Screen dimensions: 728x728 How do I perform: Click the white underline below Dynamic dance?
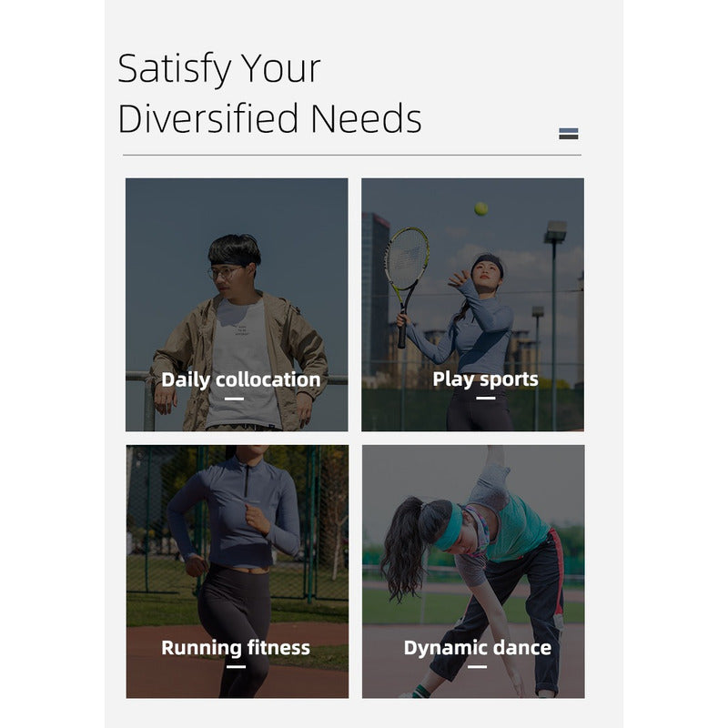pos(477,667)
